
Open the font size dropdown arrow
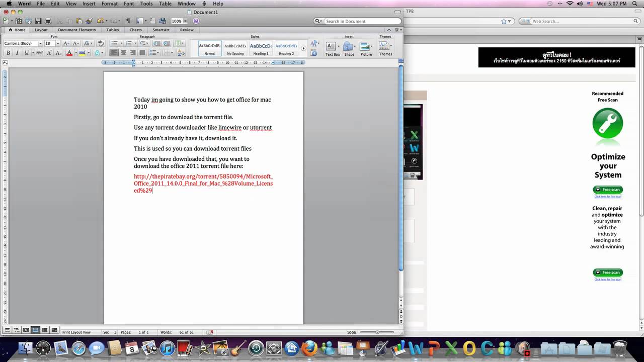pos(57,44)
